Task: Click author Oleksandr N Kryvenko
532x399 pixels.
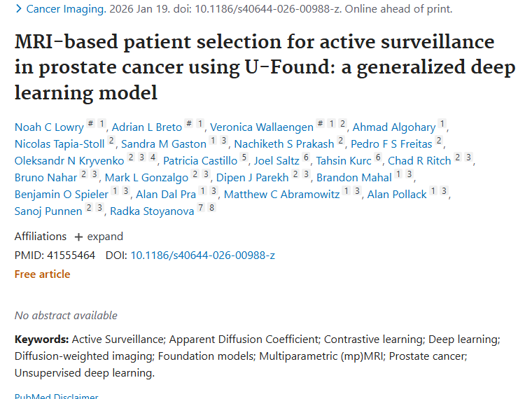Action: click(68, 160)
